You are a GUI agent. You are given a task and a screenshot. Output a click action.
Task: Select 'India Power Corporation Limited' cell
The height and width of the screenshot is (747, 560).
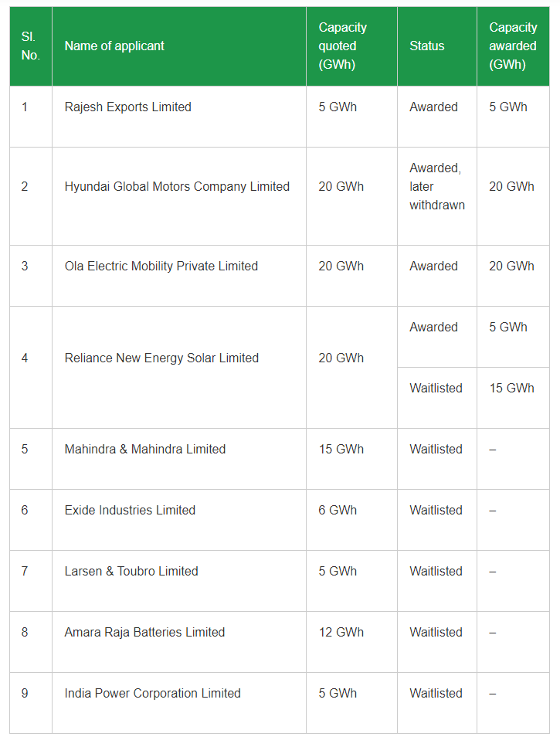pyautogui.click(x=152, y=694)
